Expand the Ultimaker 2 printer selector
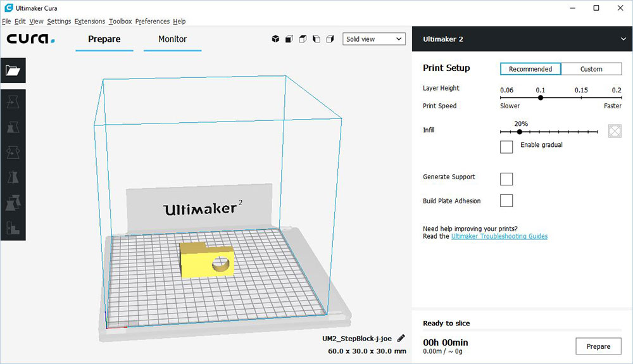The image size is (633, 364). click(x=623, y=39)
